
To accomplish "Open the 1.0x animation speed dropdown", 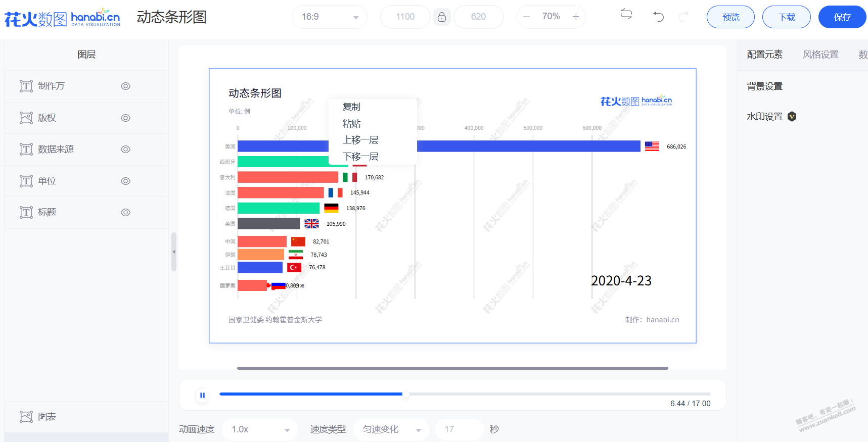I will click(259, 429).
